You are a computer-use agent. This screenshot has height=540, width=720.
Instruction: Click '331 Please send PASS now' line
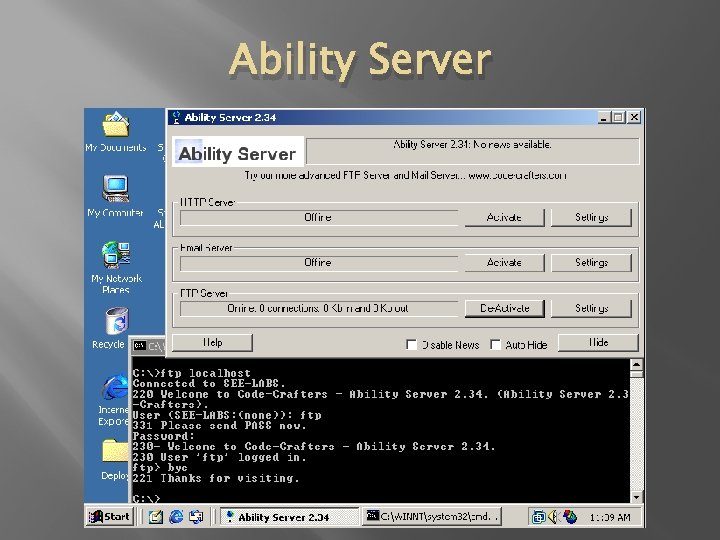(219, 426)
